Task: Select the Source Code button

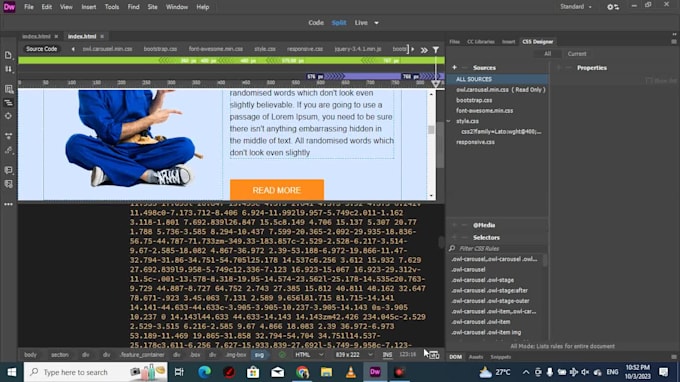Action: point(42,49)
